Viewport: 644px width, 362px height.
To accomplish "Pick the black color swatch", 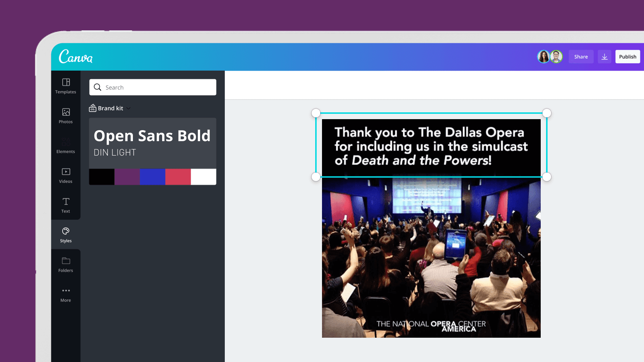I will tap(102, 177).
